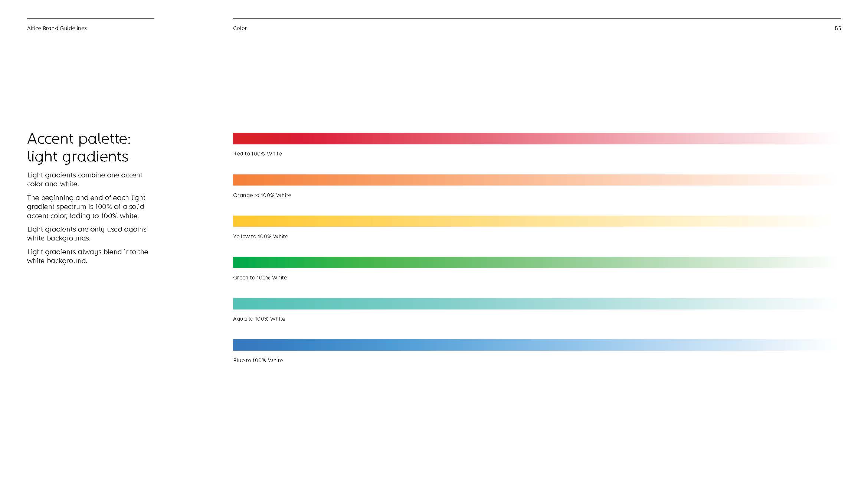Click the blue to white gradient bar
This screenshot has height=485, width=868.
(537, 345)
